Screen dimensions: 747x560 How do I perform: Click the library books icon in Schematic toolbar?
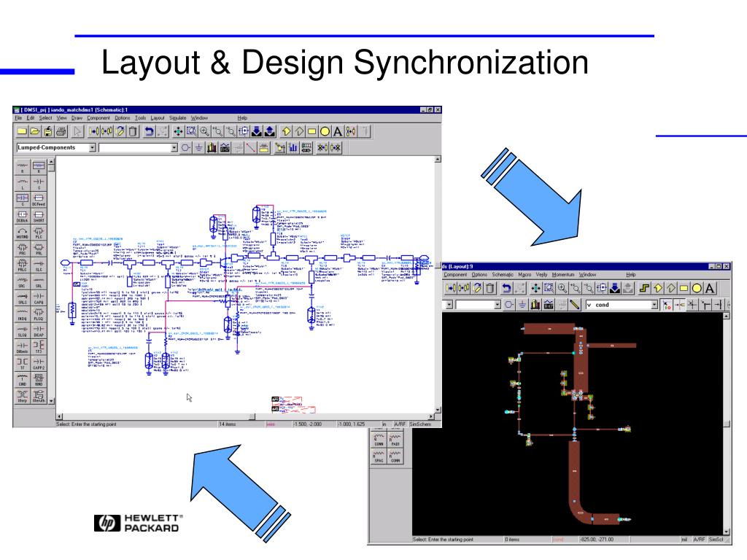[212, 147]
